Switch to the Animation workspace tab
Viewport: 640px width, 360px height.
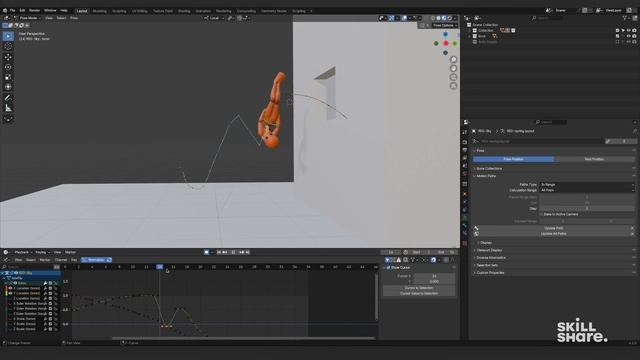pyautogui.click(x=203, y=11)
